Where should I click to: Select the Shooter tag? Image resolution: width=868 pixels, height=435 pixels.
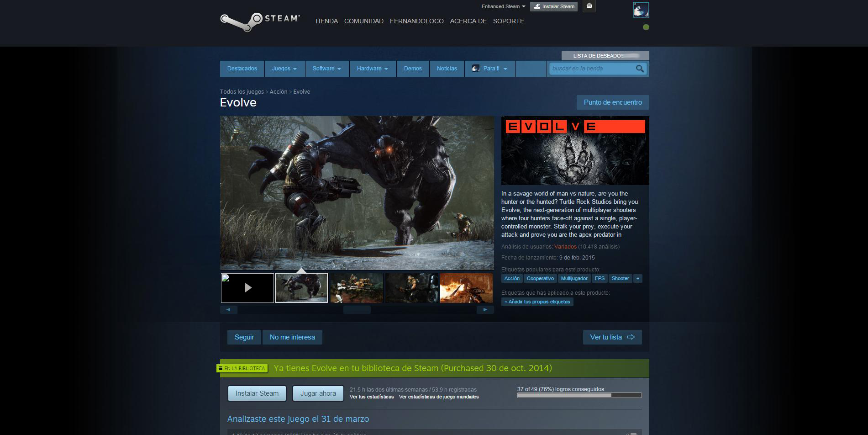click(621, 278)
